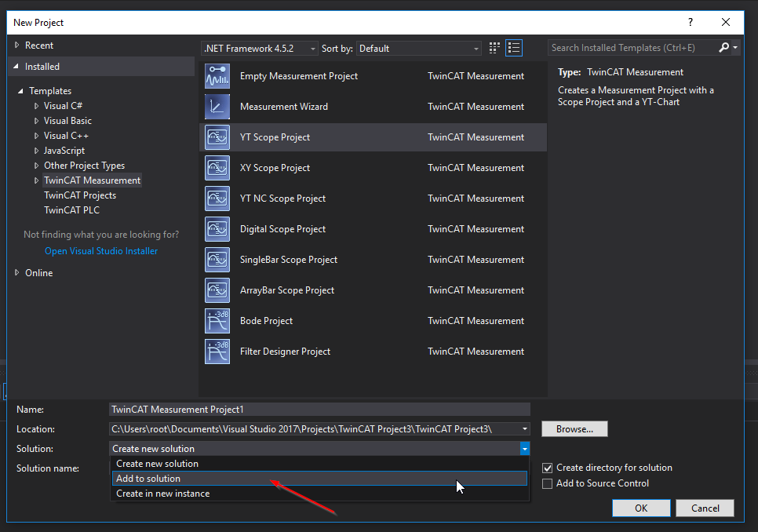The image size is (758, 532).
Task: Expand the Visual C++ node arrow
Action: pos(36,136)
